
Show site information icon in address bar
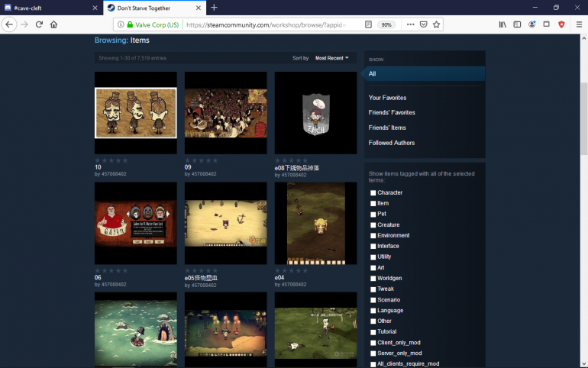pyautogui.click(x=121, y=24)
